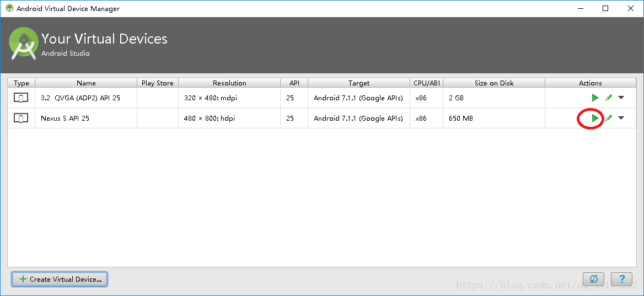Open the help question mark button
Image resolution: width=644 pixels, height=296 pixels.
tap(621, 279)
